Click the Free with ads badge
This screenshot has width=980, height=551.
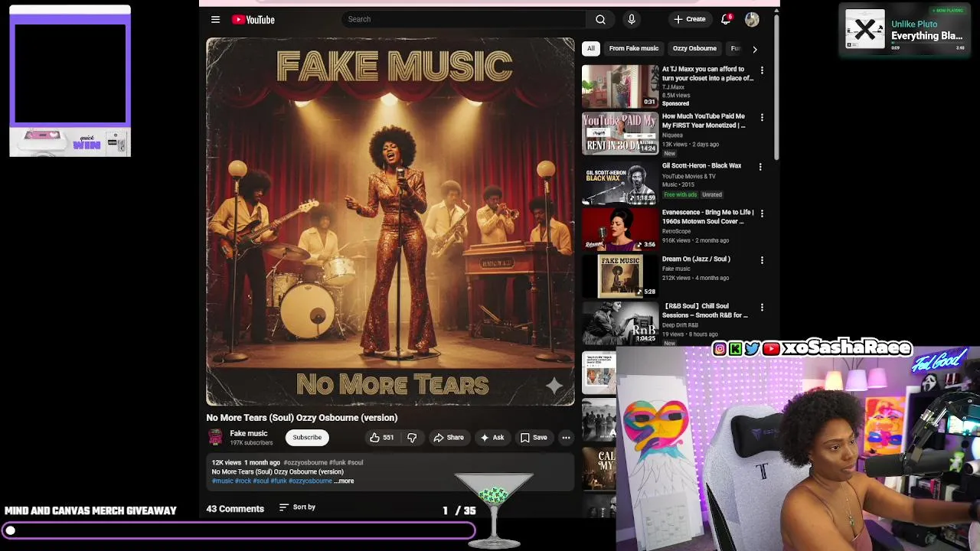pyautogui.click(x=680, y=194)
